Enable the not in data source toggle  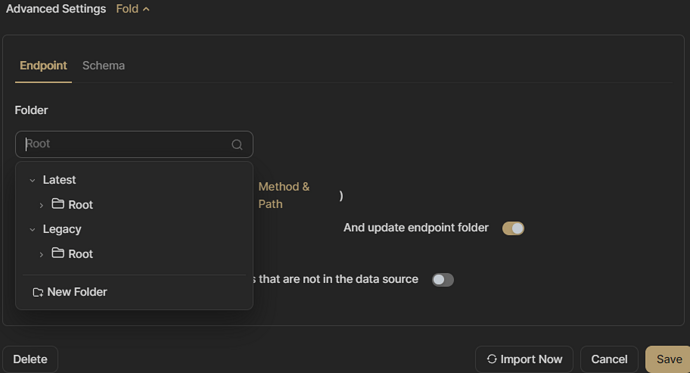(443, 280)
